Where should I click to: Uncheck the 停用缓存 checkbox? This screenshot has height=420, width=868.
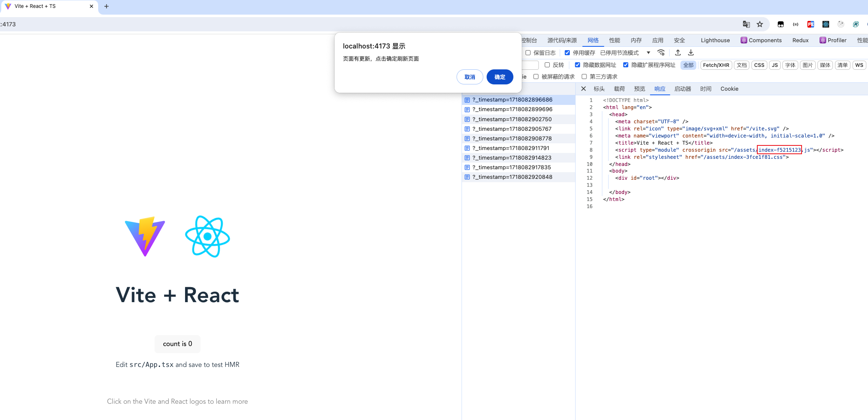[567, 53]
